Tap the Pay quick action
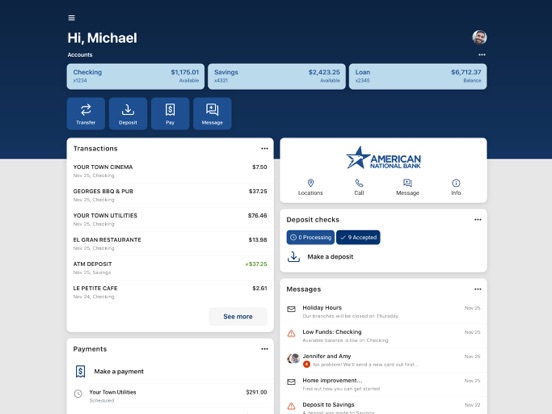Viewport: 552px width, 414px height. pos(170,114)
